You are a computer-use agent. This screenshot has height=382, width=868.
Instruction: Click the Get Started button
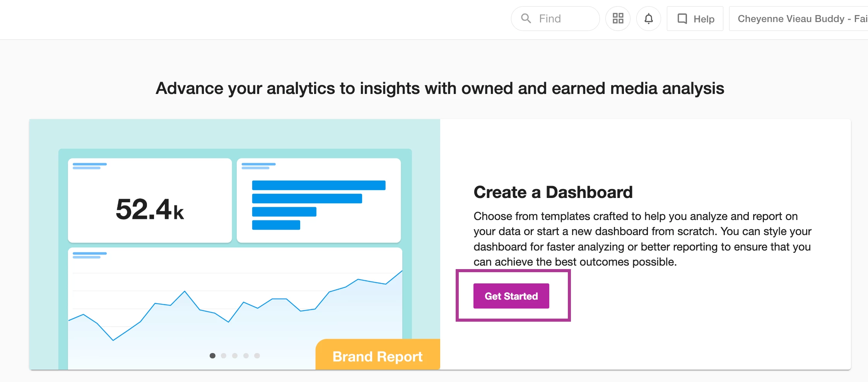(511, 296)
